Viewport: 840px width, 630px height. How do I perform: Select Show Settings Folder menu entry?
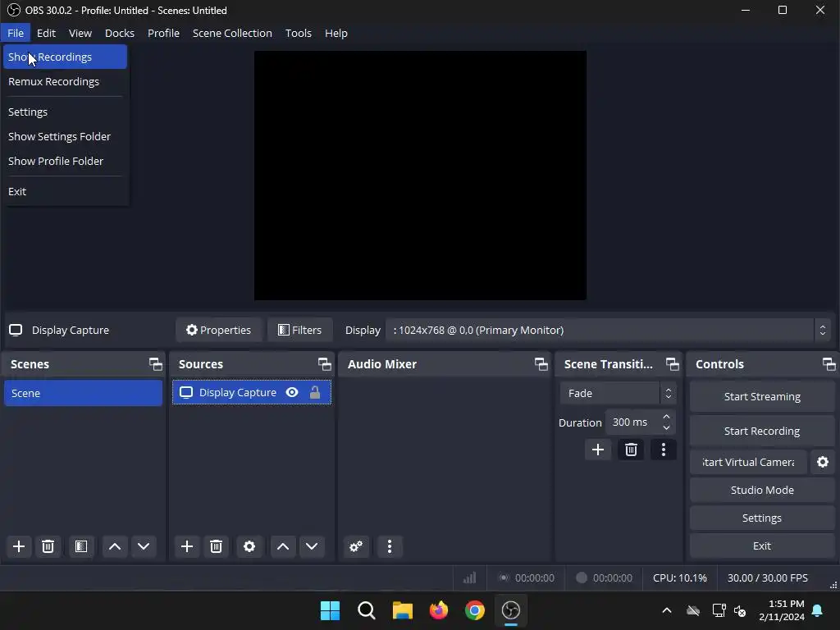(65, 137)
